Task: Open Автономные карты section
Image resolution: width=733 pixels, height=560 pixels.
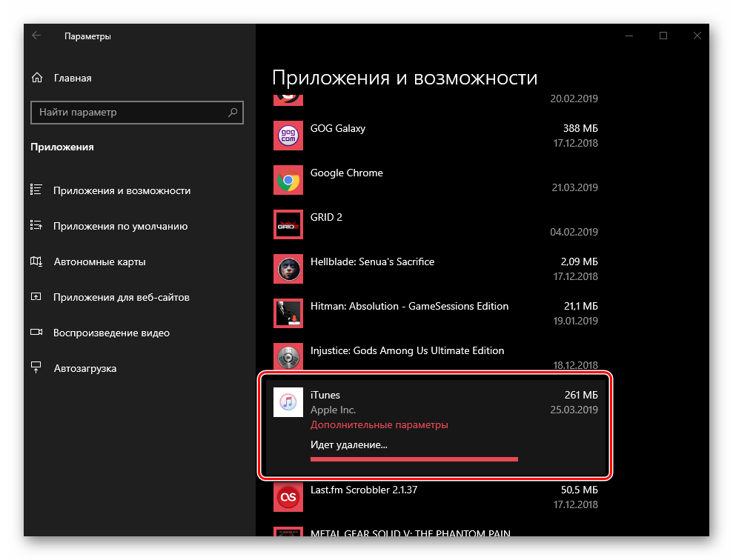Action: point(99,261)
